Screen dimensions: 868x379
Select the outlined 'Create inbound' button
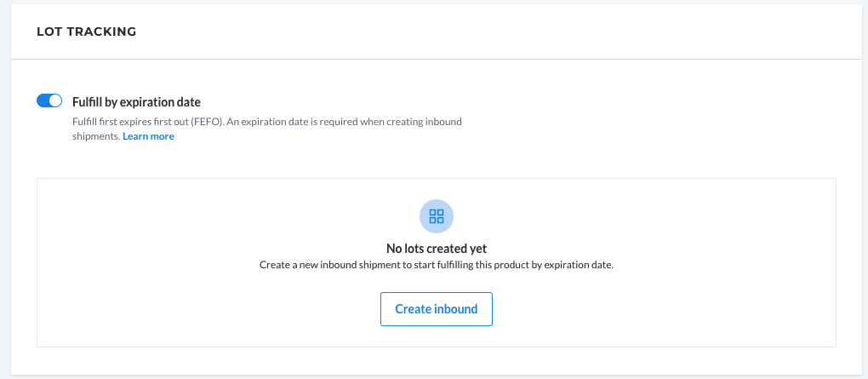(x=437, y=309)
